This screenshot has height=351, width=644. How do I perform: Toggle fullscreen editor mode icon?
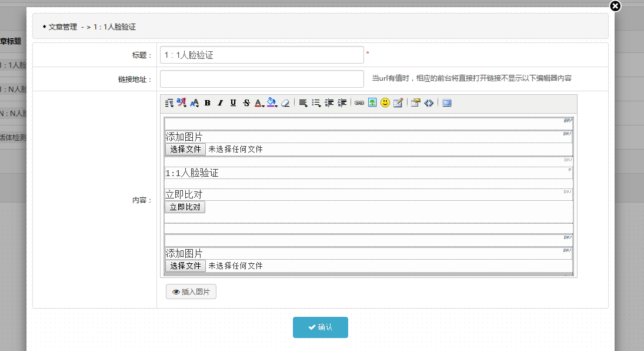point(447,103)
